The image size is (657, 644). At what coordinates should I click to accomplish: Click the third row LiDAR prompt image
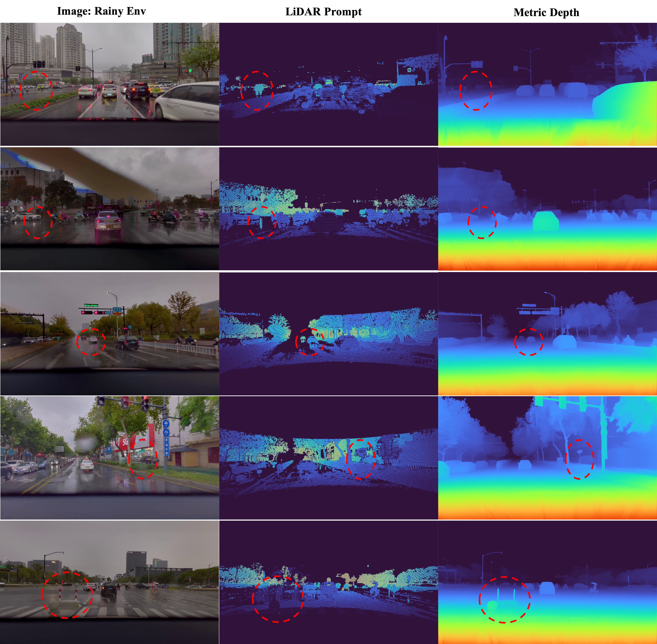328,333
